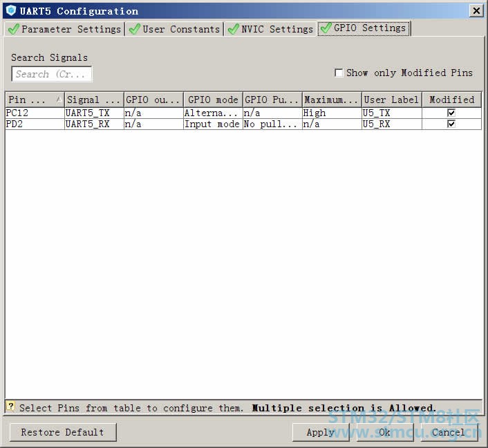Click the Search Signals input field

click(52, 74)
